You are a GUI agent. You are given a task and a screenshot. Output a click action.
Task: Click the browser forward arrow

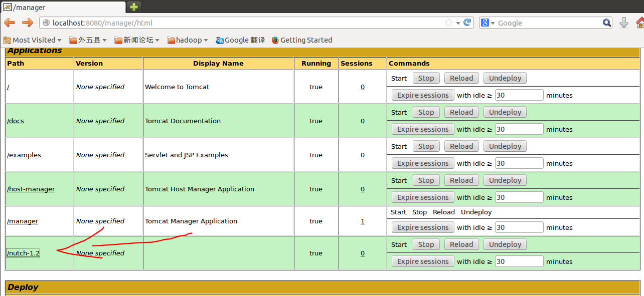click(28, 23)
